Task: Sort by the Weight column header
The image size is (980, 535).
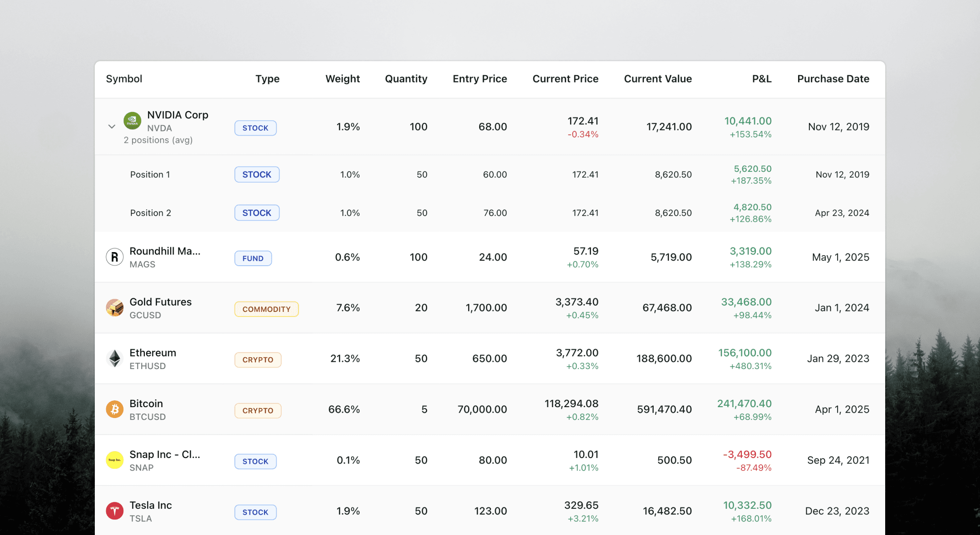Action: [x=342, y=79]
